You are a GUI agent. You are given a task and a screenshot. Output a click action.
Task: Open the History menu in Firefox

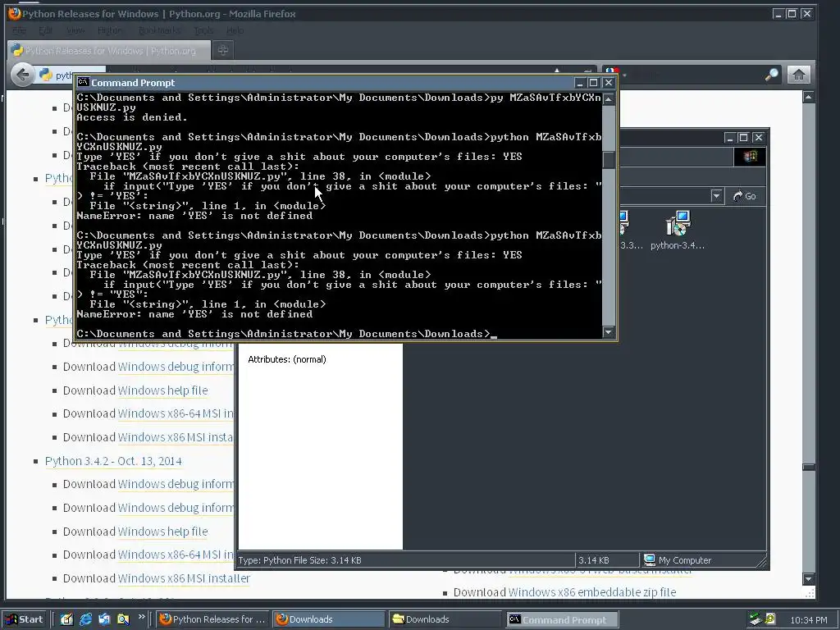pyautogui.click(x=110, y=30)
